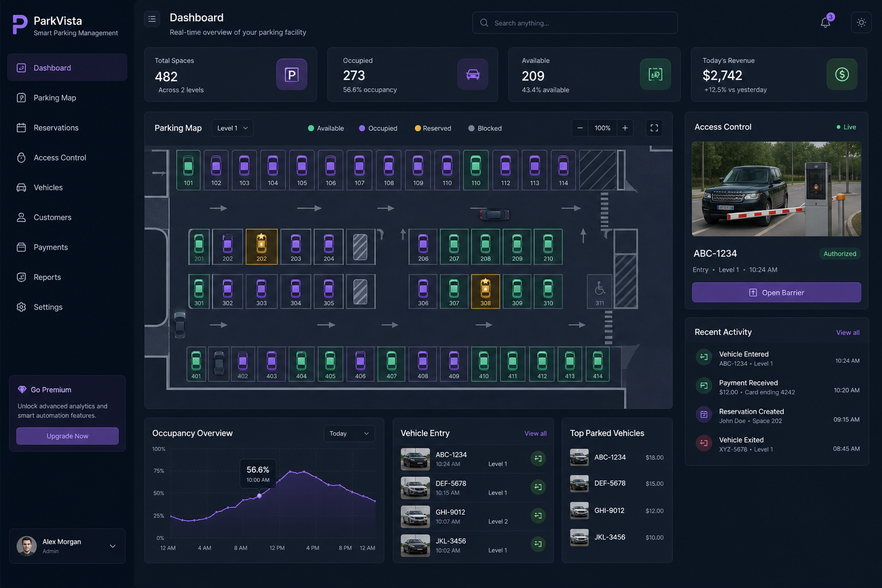Click the 100% zoom level value
The image size is (882, 588).
602,128
